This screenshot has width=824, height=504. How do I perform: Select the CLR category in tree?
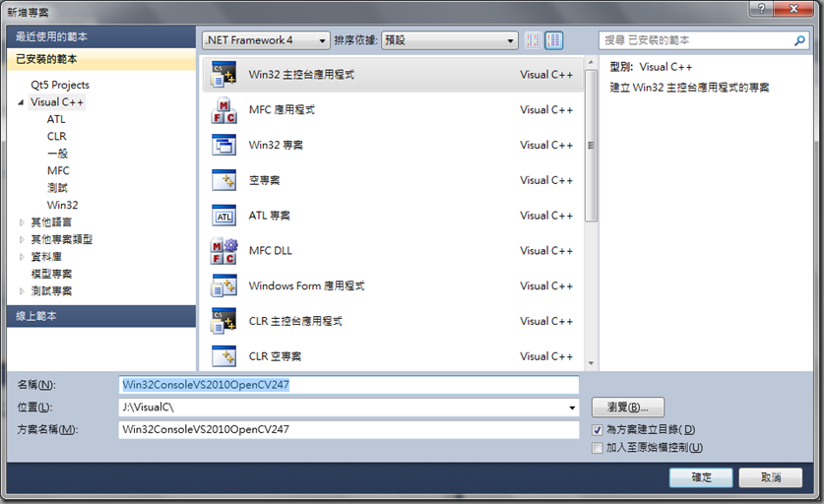[x=57, y=136]
